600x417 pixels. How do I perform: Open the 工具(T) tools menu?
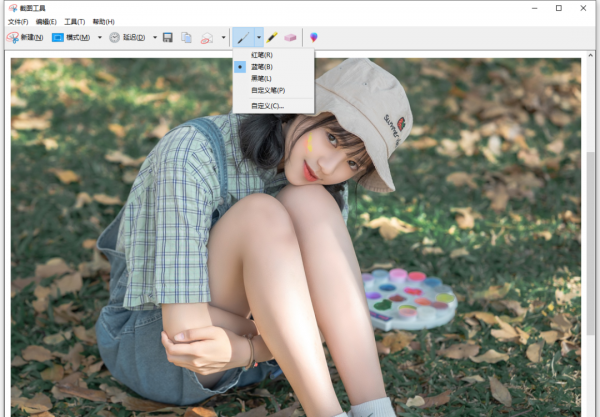tap(74, 21)
